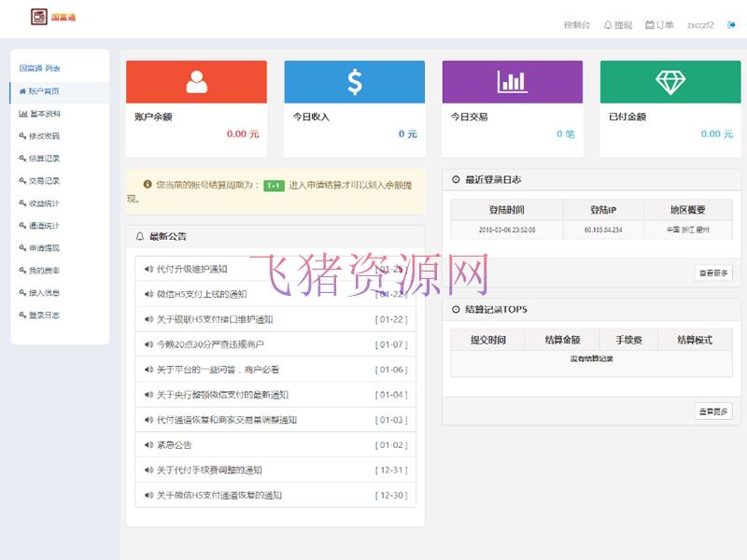Click the key icon beside 修改密码
The width and height of the screenshot is (747, 560).
coord(22,135)
